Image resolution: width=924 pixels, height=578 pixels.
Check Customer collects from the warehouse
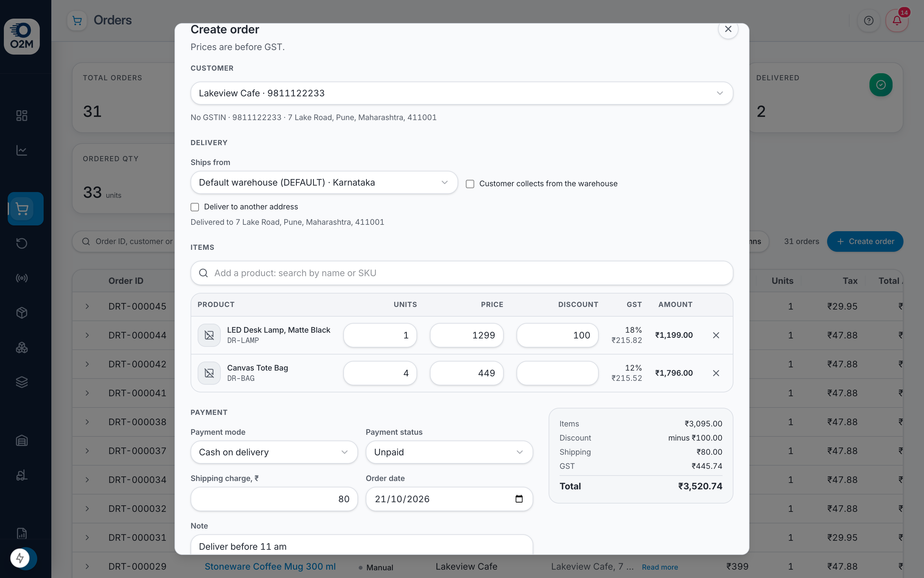tap(470, 184)
